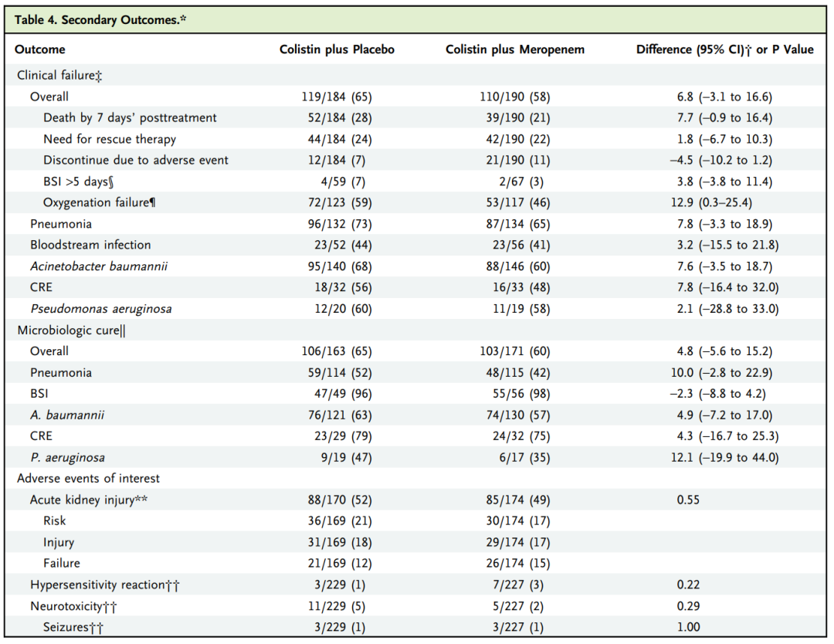This screenshot has width=834, height=644.
Task: Select the Bloodstream infection row label
Action: (x=90, y=245)
